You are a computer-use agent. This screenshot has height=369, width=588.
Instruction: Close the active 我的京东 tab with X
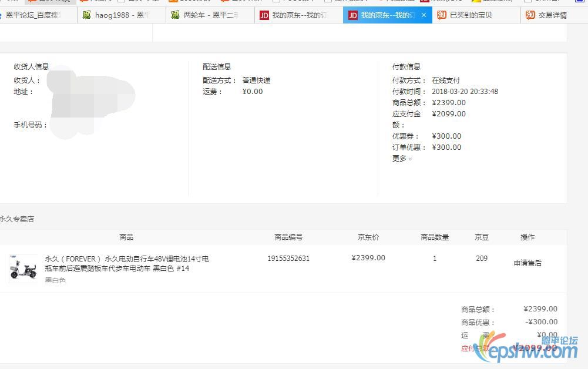click(x=424, y=15)
